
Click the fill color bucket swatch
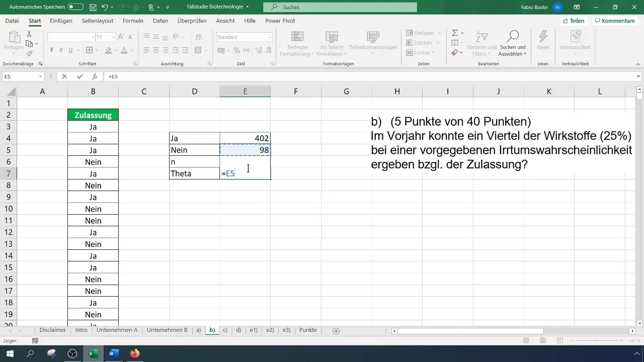click(108, 50)
